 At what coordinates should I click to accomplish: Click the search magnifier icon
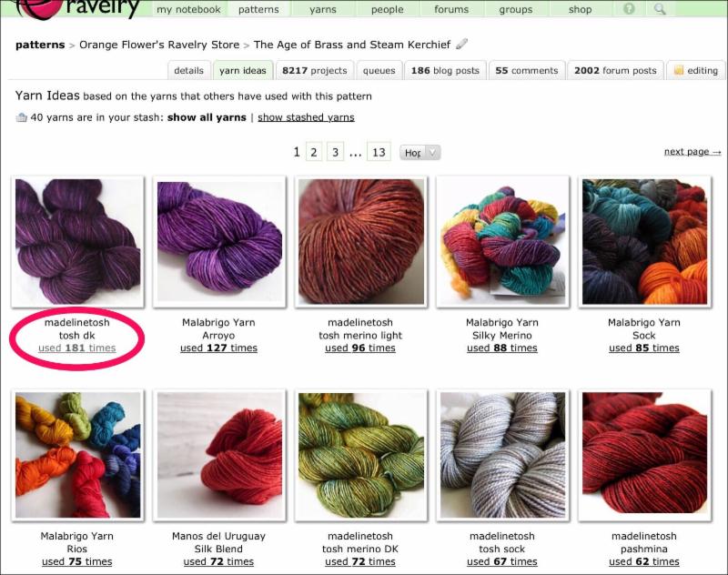pyautogui.click(x=660, y=9)
